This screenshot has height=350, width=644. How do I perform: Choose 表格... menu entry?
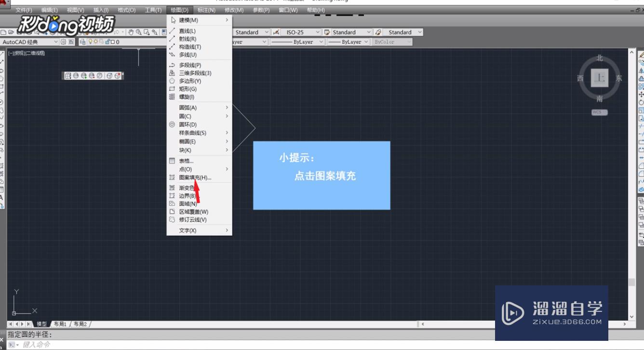tap(200, 161)
